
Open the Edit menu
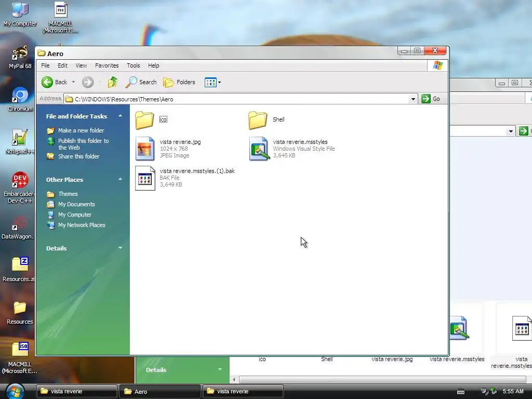pos(62,65)
